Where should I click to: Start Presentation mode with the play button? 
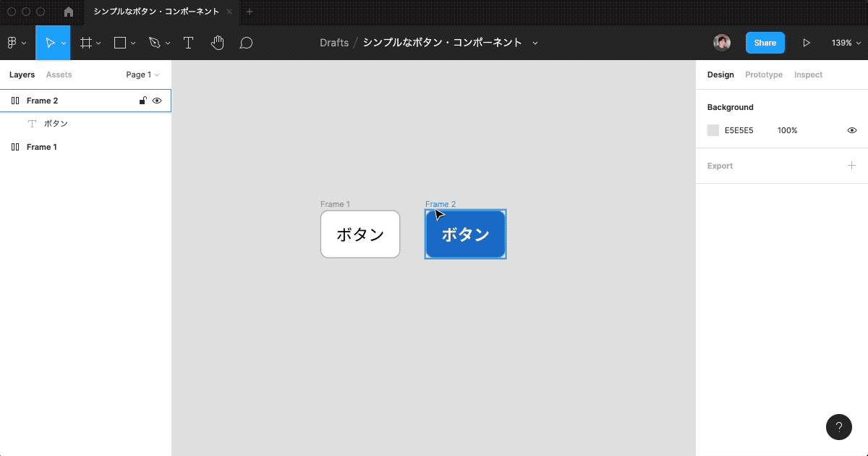pyautogui.click(x=807, y=43)
